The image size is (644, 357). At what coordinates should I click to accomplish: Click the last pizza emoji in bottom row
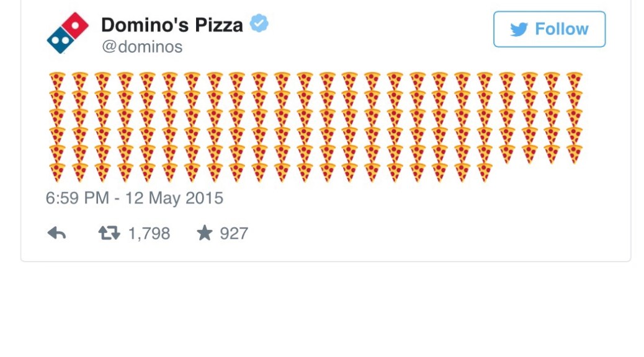pos(485,172)
